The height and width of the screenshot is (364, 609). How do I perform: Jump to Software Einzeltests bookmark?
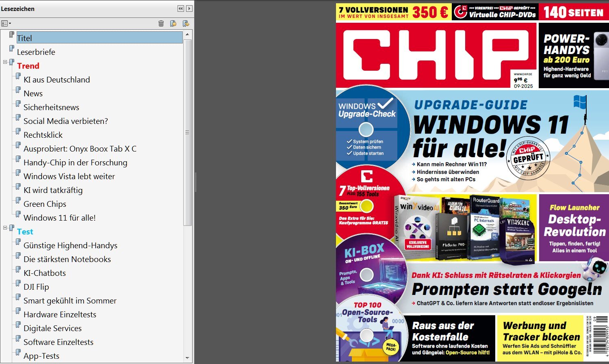pos(59,342)
